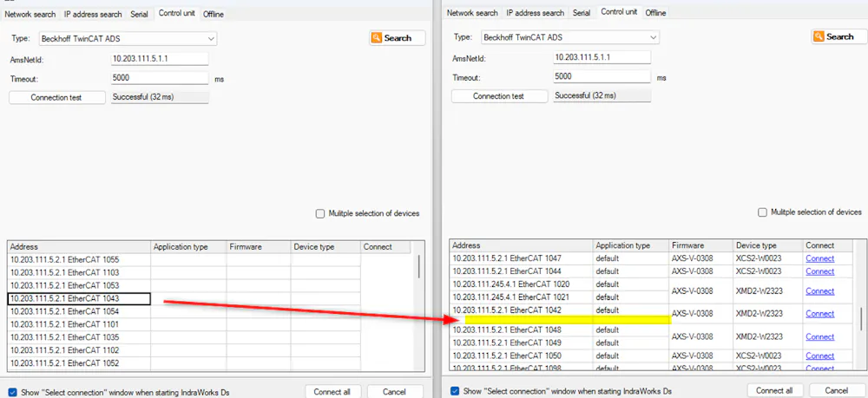The image size is (868, 398).
Task: Select the Serial tab in left window
Action: 139,15
